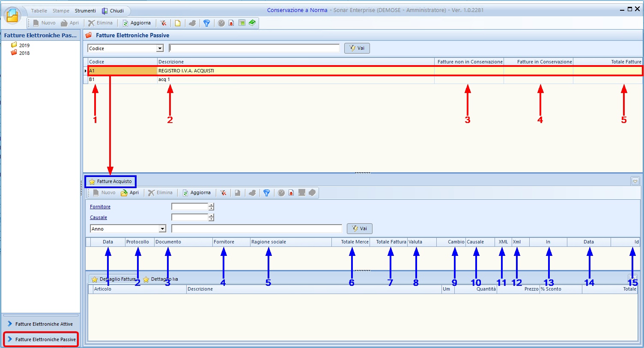
Task: Click the Fornitore spinner up arrow
Action: [211, 205]
